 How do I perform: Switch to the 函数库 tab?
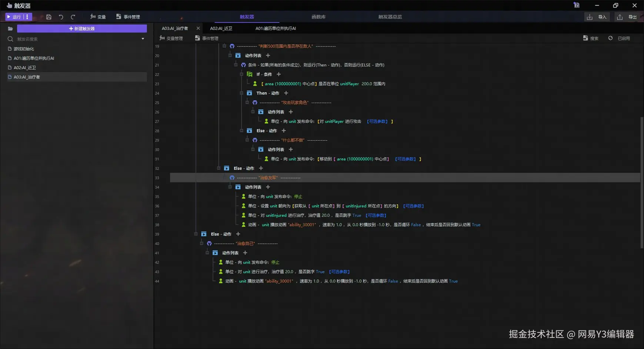click(x=318, y=17)
